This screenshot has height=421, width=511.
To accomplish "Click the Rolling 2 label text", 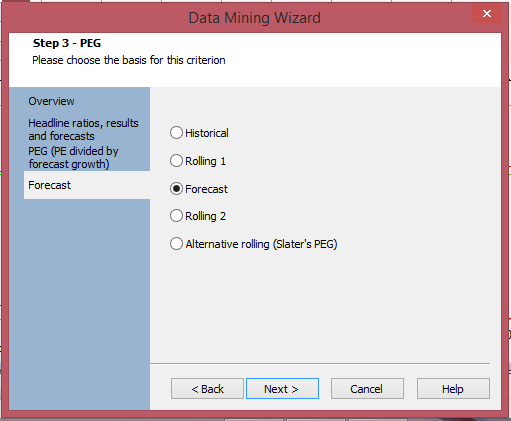I will click(205, 216).
